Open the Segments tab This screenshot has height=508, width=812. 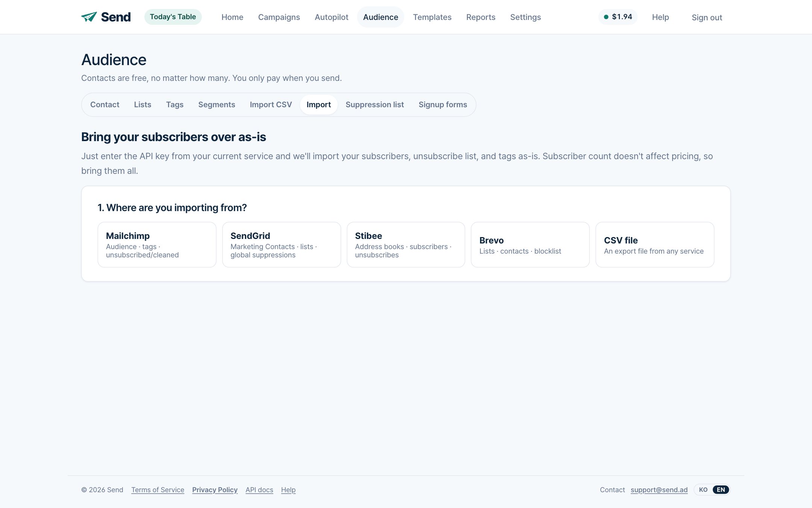pyautogui.click(x=217, y=105)
